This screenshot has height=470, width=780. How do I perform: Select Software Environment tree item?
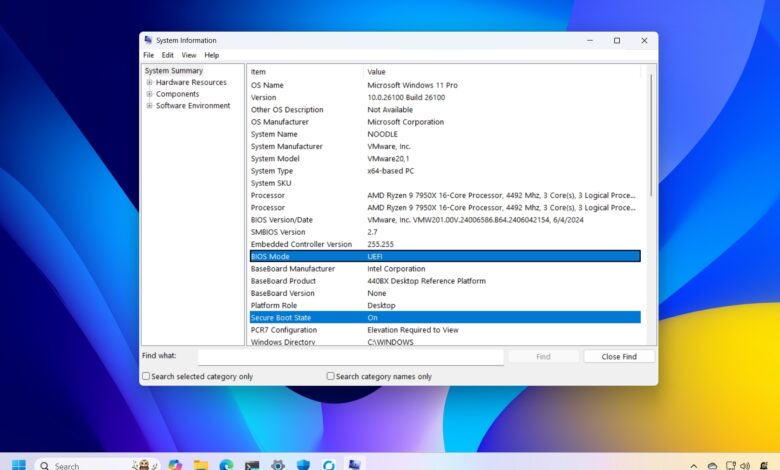pyautogui.click(x=193, y=105)
